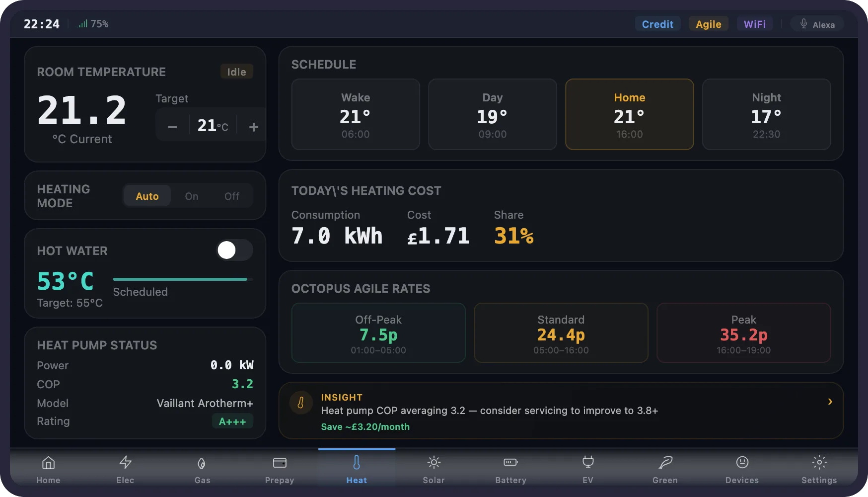This screenshot has width=868, height=497.
Task: Open the Heat tab thermometer icon
Action: pyautogui.click(x=356, y=463)
